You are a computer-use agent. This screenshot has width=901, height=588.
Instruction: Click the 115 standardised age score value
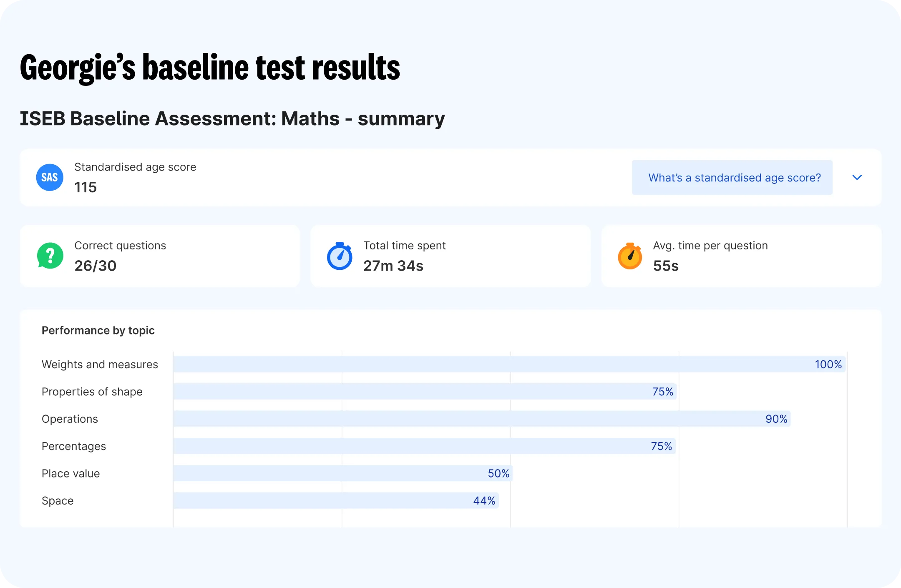click(86, 187)
